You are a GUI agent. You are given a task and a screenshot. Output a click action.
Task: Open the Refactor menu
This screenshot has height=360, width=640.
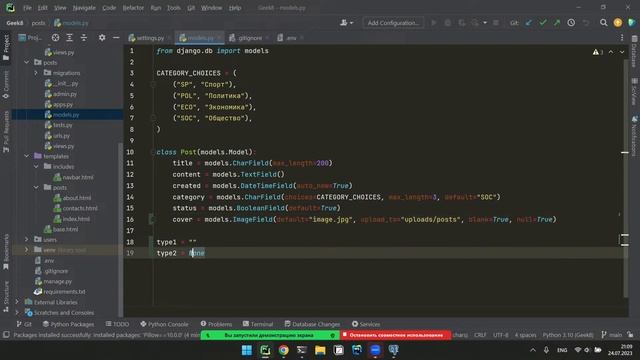coord(133,8)
